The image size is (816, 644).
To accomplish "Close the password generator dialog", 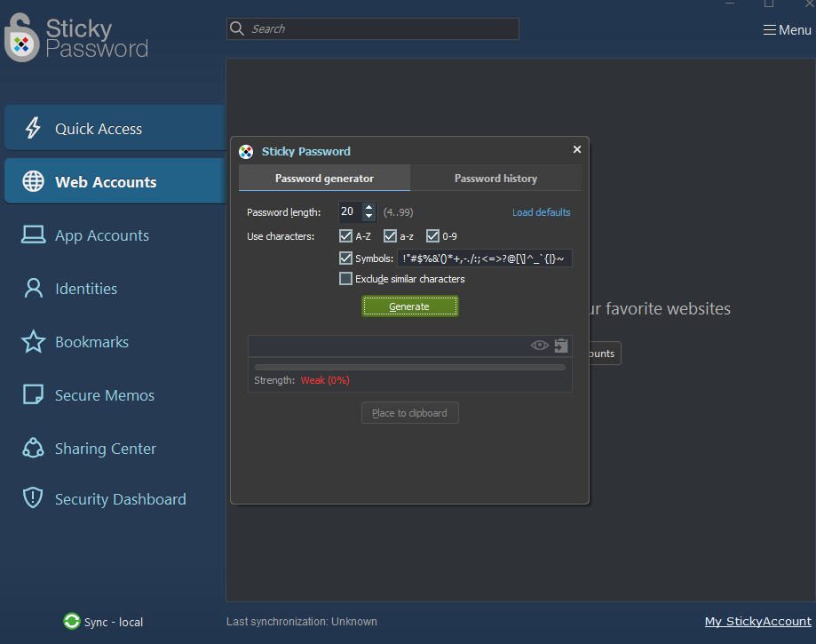I will click(576, 149).
